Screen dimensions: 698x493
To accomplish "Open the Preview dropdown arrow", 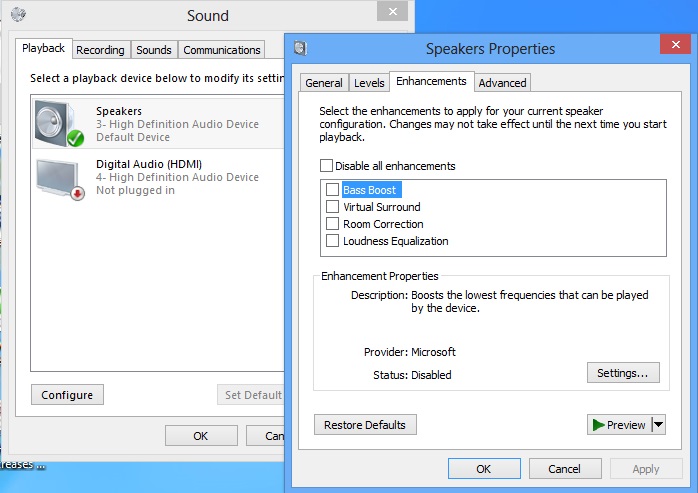I will click(x=659, y=425).
